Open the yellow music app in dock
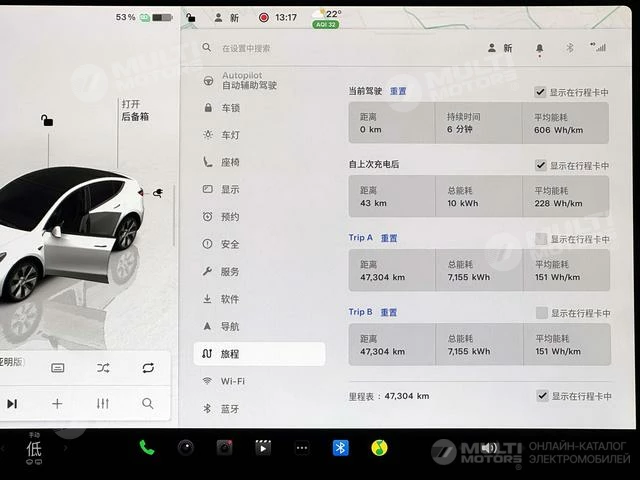Screen dimensions: 640x480 379,448
